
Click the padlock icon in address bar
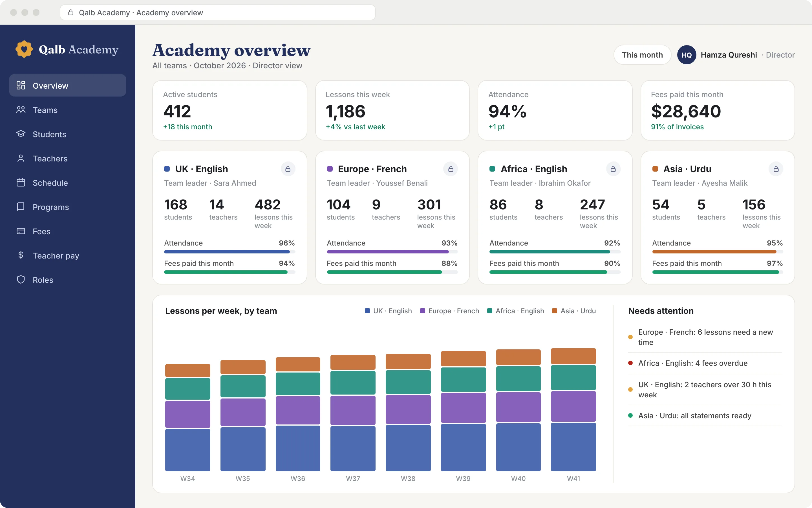coord(71,12)
